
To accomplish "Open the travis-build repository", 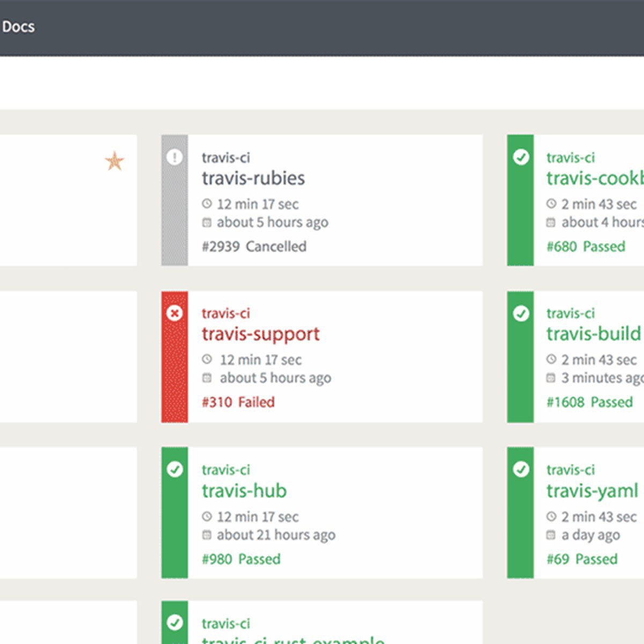I will [x=594, y=334].
